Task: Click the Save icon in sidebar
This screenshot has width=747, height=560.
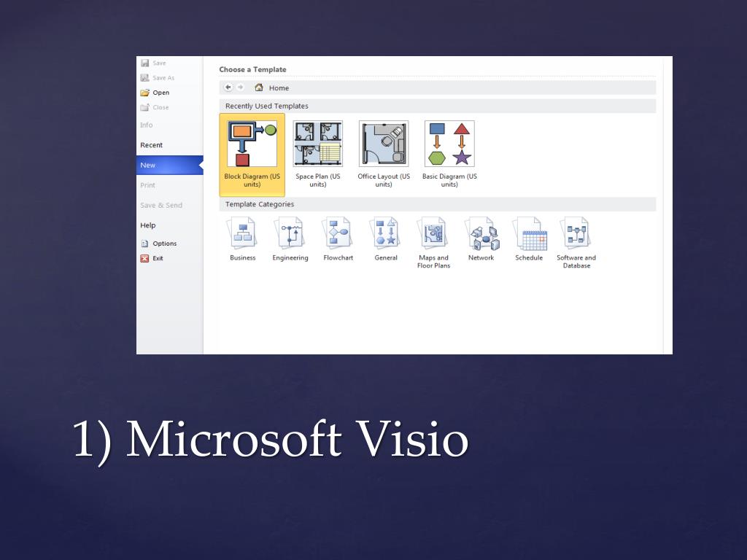Action: [145, 63]
